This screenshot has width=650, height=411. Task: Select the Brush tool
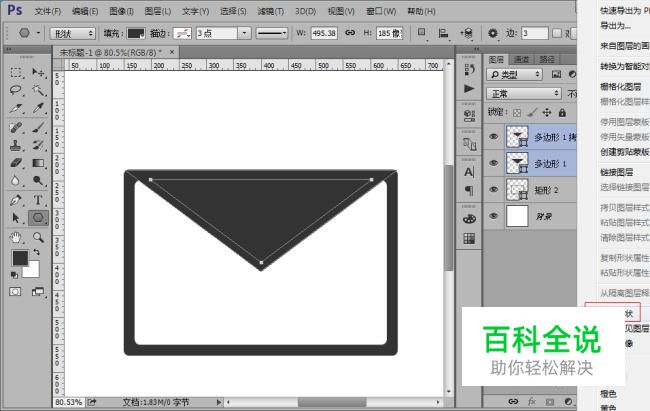coord(38,127)
